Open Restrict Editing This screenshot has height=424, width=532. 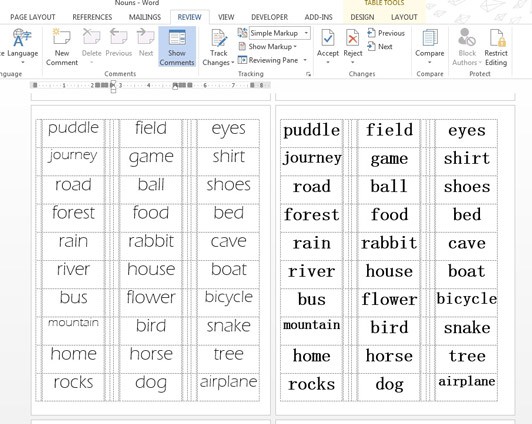496,47
